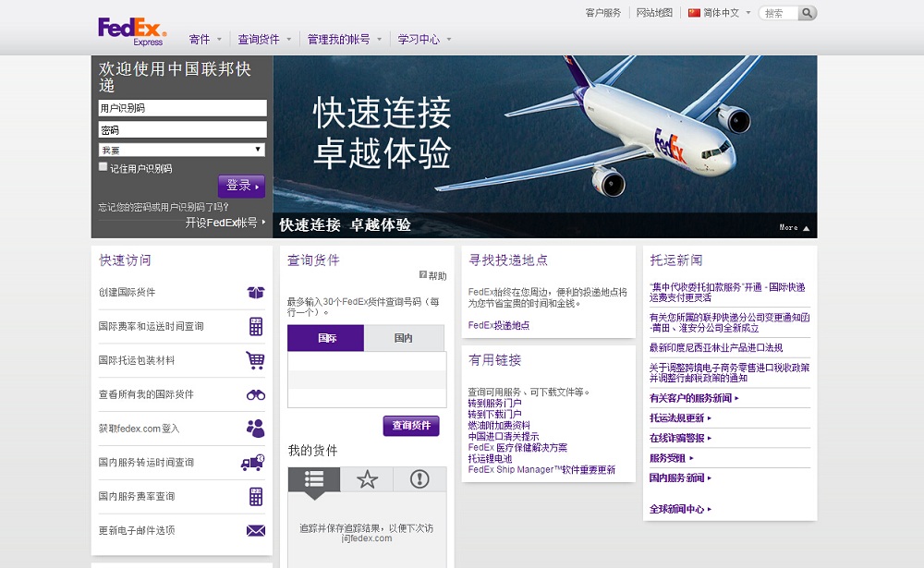The width and height of the screenshot is (924, 568).
Task: Click the truck icon for 国内服务转运时间查询
Action: 253,463
